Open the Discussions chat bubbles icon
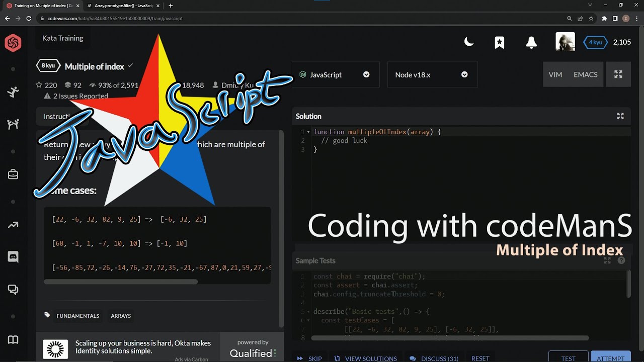This screenshot has width=644, height=362. point(13,290)
